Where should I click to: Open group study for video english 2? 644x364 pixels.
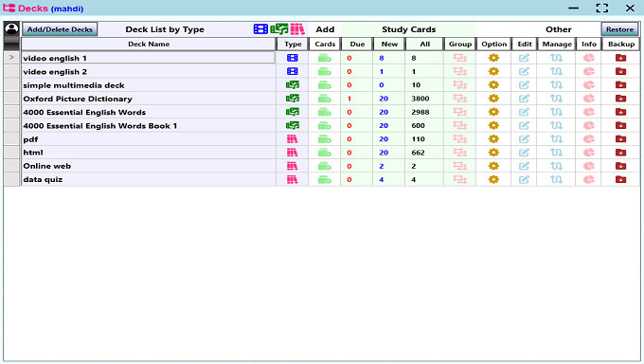pyautogui.click(x=459, y=71)
